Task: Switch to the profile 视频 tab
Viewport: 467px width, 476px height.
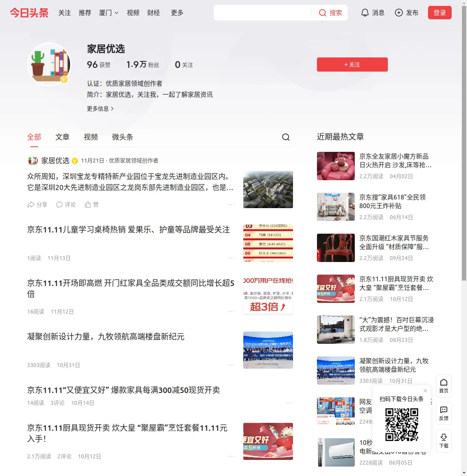Action: click(x=91, y=137)
